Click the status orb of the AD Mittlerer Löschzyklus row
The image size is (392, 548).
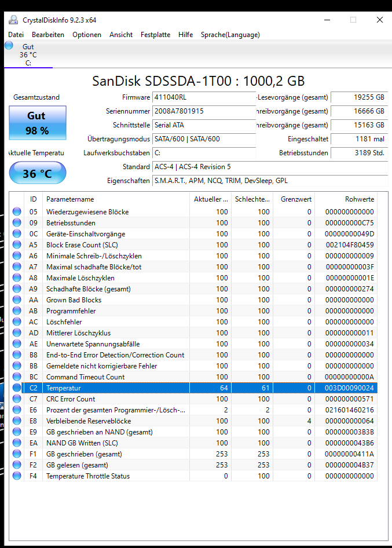coord(17,333)
